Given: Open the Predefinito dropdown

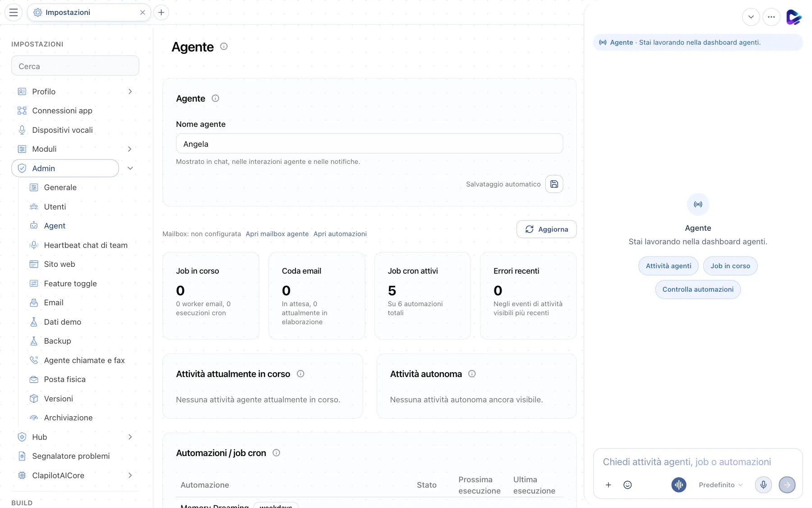Looking at the screenshot, I should click(720, 485).
